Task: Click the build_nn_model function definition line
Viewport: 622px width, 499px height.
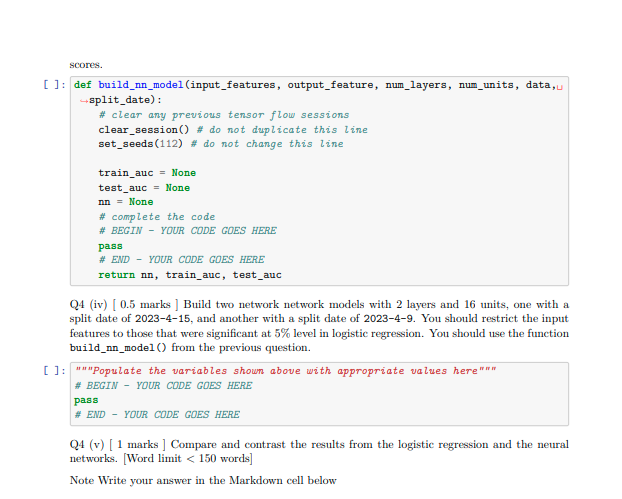Action: point(318,85)
